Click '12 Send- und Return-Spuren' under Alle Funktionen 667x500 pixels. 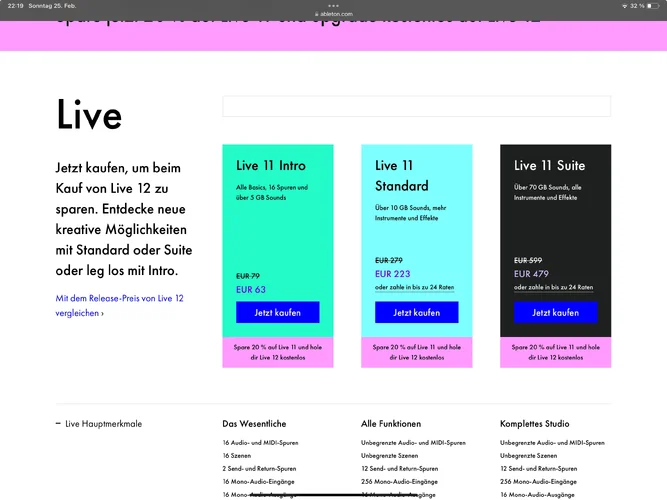[399, 469]
